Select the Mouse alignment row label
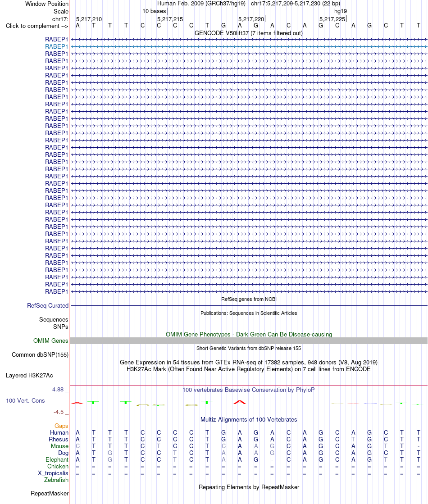428x504 pixels. pyautogui.click(x=59, y=446)
